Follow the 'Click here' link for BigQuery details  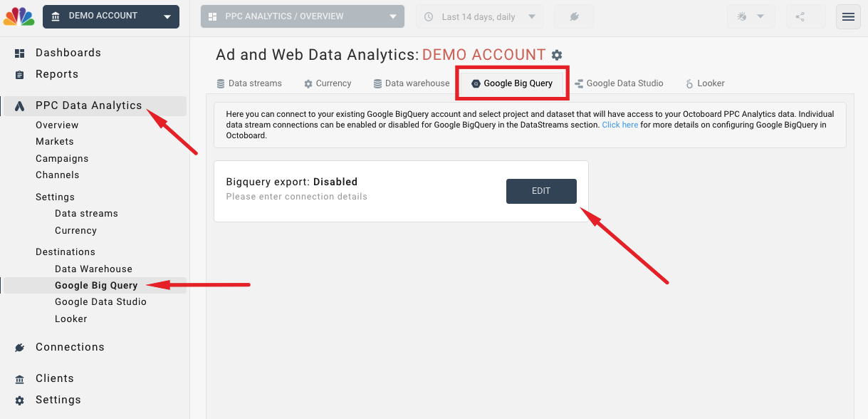click(620, 125)
